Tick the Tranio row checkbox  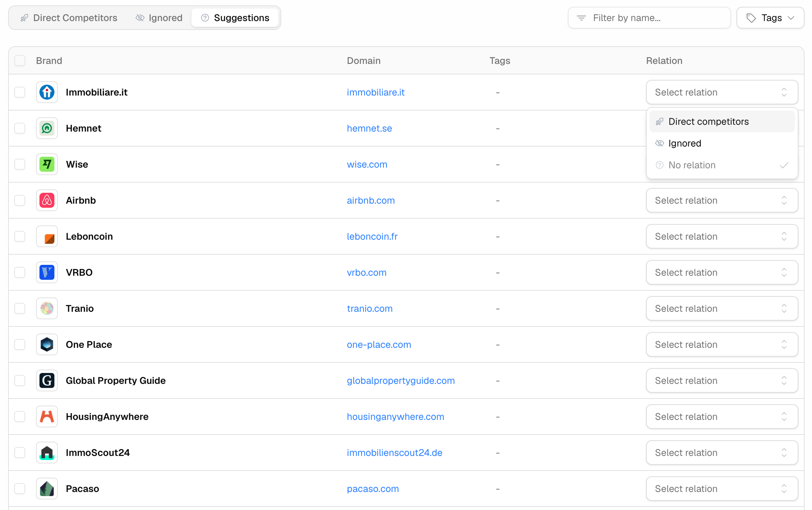tap(20, 308)
